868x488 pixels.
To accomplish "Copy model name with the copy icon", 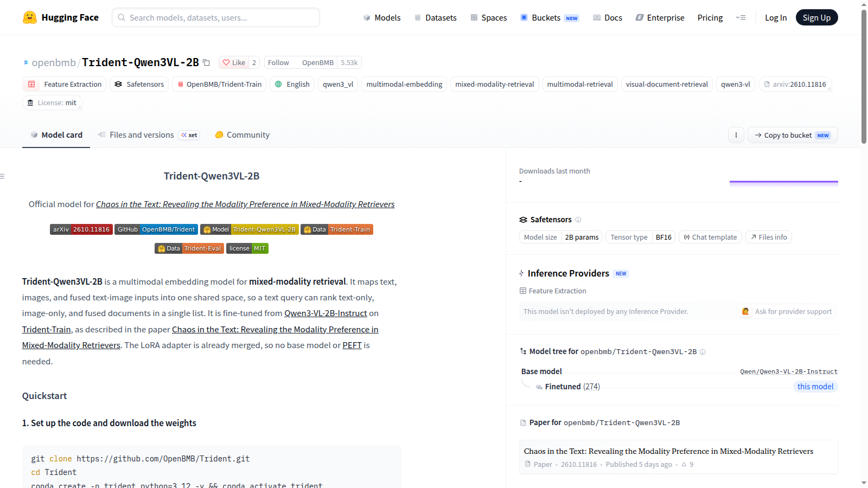I will [206, 63].
